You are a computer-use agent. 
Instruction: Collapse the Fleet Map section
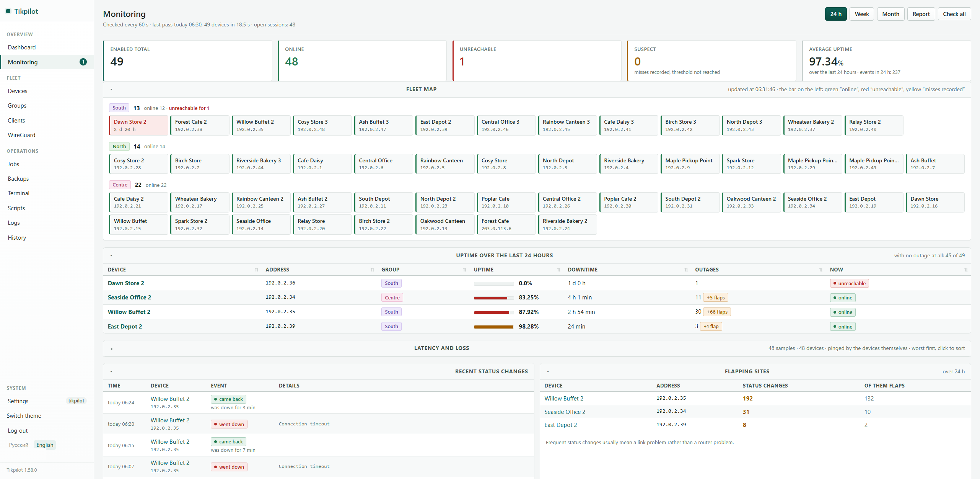pos(111,90)
